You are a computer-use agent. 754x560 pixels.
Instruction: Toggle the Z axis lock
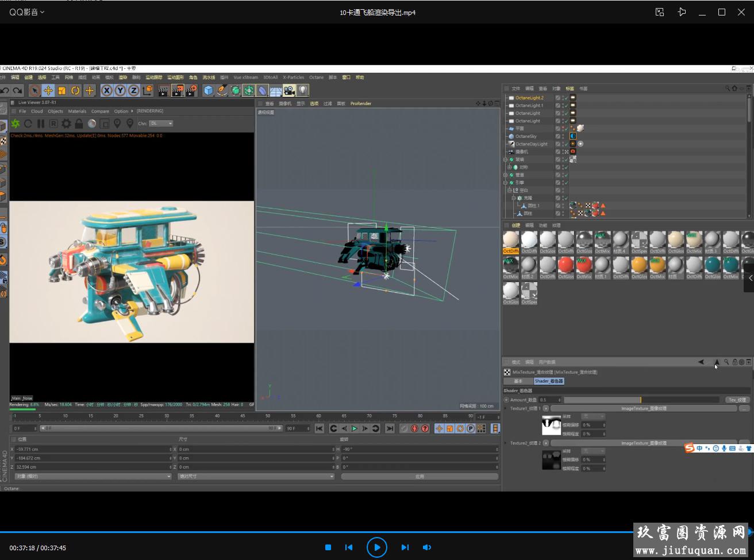pos(133,91)
